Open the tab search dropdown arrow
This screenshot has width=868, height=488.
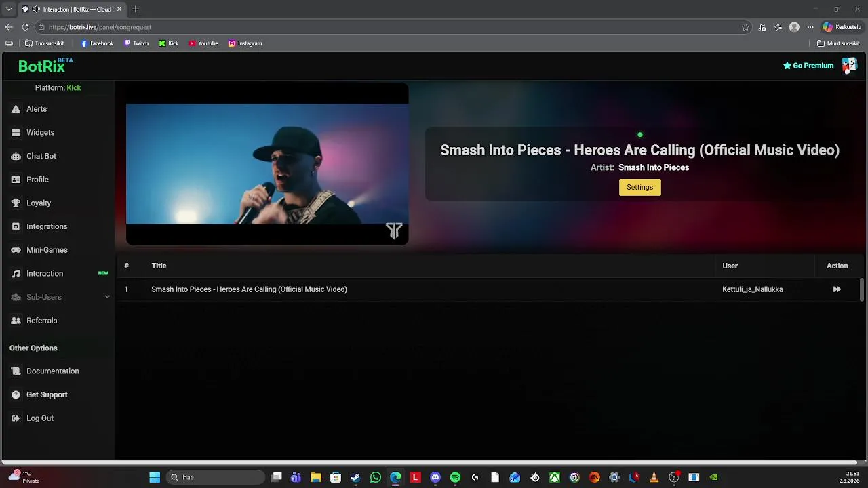(9, 9)
